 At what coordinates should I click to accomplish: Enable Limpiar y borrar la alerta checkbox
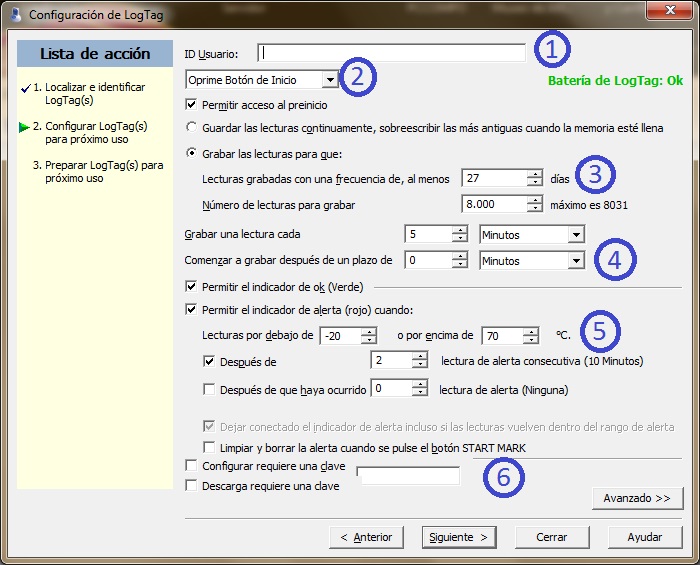tap(209, 447)
